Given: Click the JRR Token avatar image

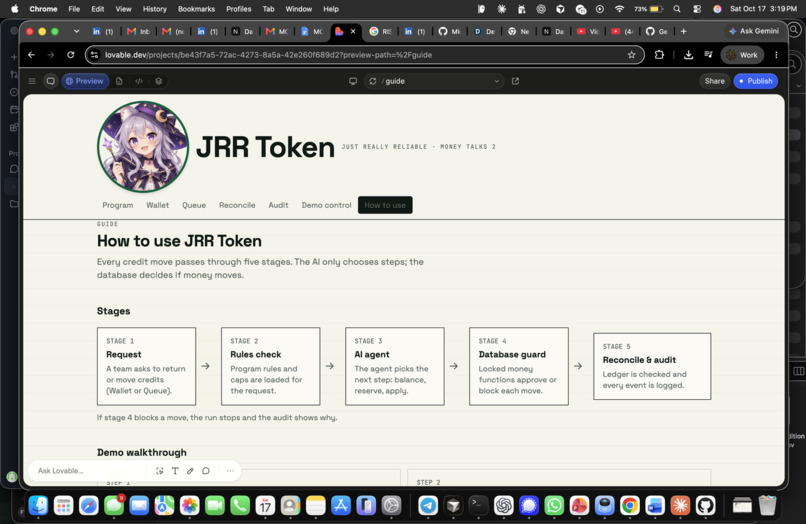Looking at the screenshot, I should click(x=143, y=147).
